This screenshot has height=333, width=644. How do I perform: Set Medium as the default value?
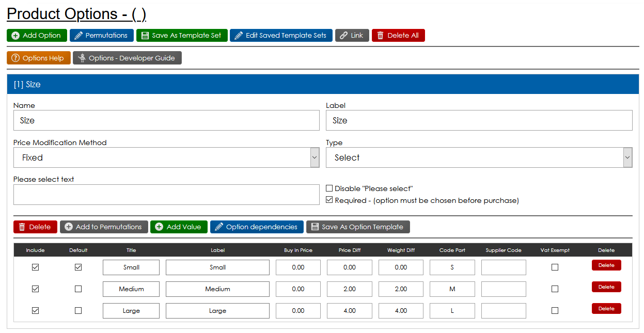[x=78, y=289]
